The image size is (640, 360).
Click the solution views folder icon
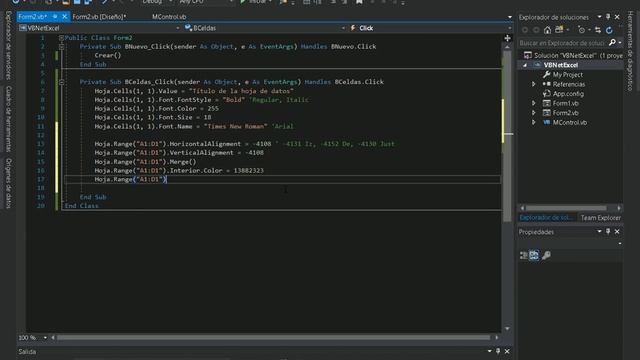click(559, 29)
